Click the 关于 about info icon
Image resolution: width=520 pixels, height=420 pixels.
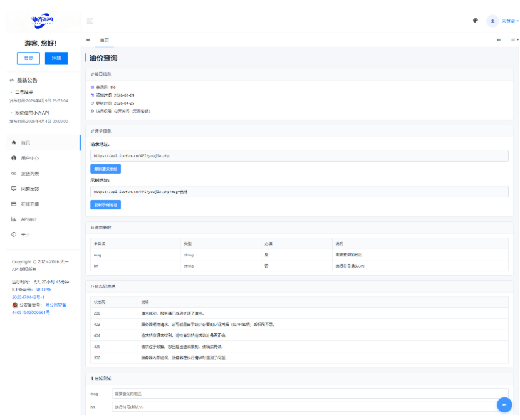pyautogui.click(x=13, y=234)
